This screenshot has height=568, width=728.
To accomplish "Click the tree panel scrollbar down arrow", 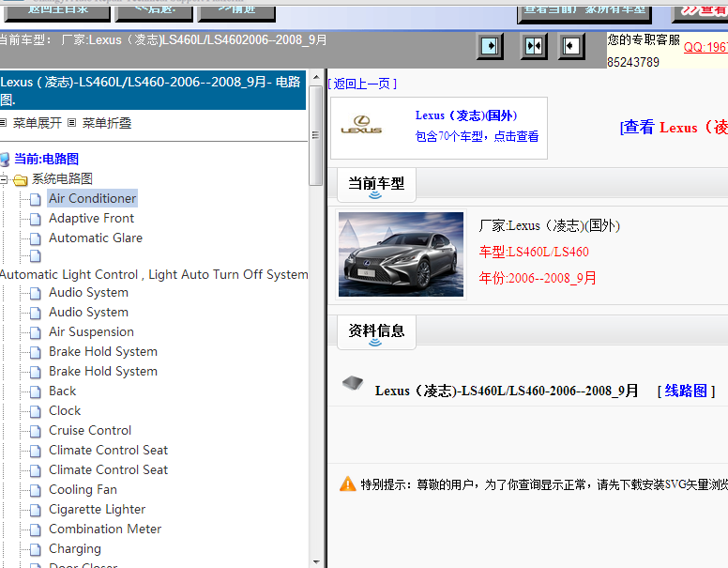I will point(316,562).
